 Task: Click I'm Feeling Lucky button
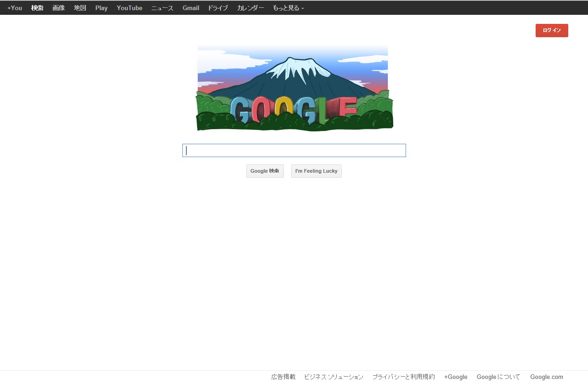pos(317,171)
